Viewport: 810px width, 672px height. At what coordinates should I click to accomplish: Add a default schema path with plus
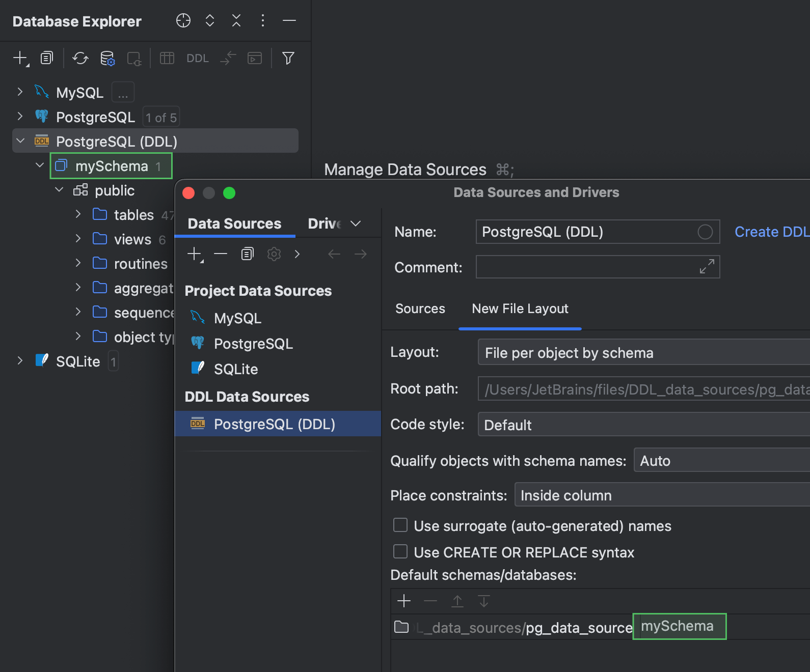click(403, 601)
